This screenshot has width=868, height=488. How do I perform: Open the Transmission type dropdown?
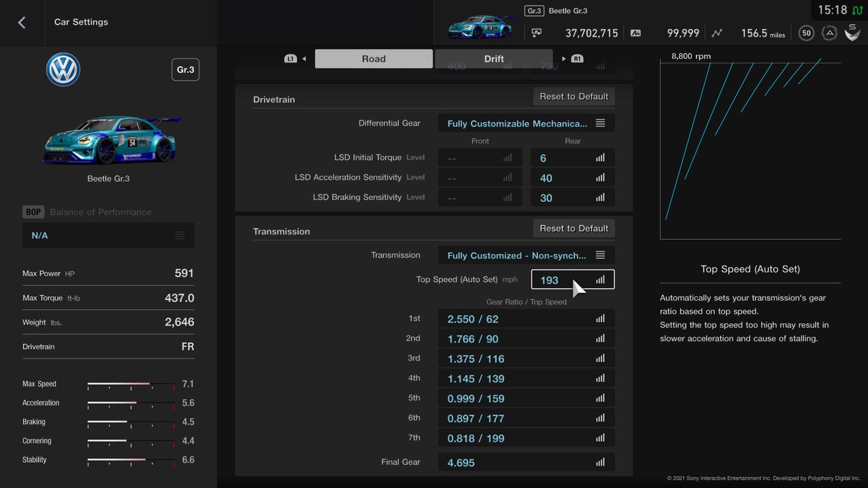click(x=527, y=256)
